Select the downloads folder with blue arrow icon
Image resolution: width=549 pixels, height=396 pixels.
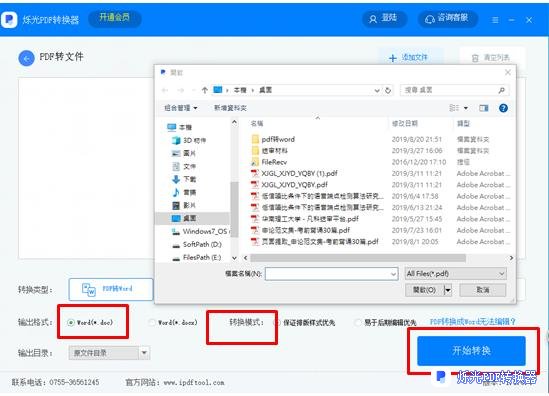pos(184,179)
